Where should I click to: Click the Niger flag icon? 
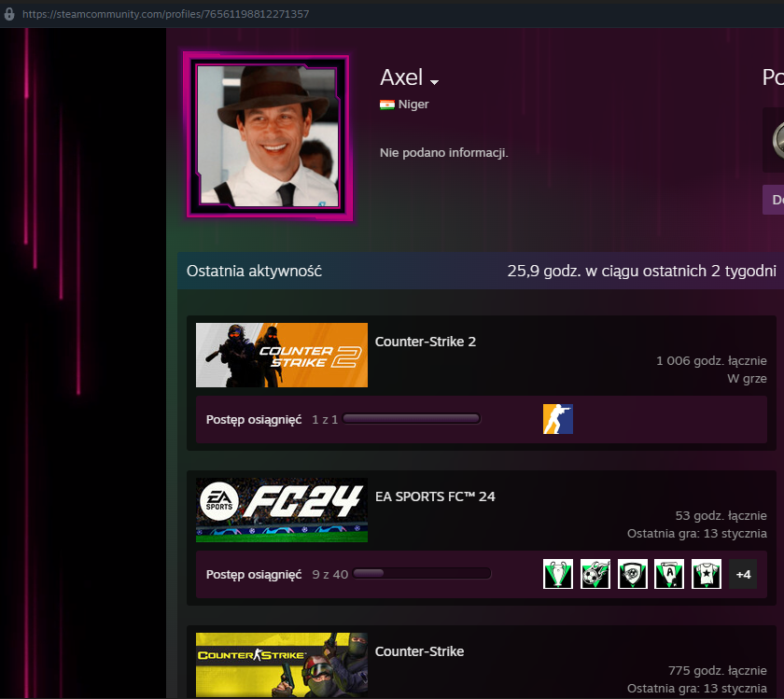coord(387,105)
